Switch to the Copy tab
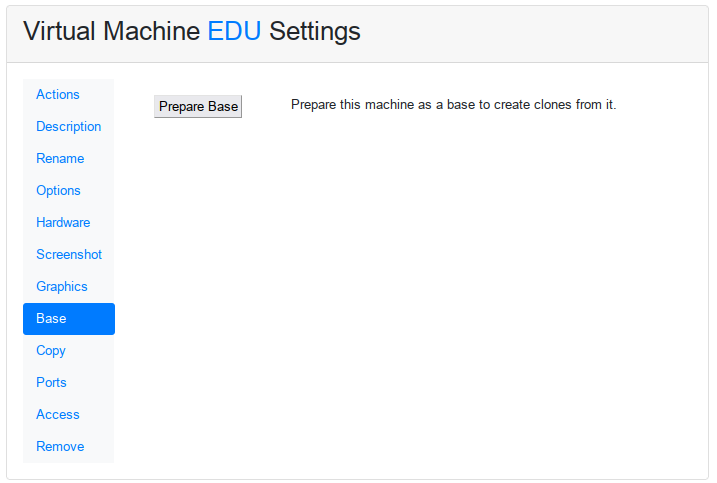The height and width of the screenshot is (483, 717). point(69,351)
